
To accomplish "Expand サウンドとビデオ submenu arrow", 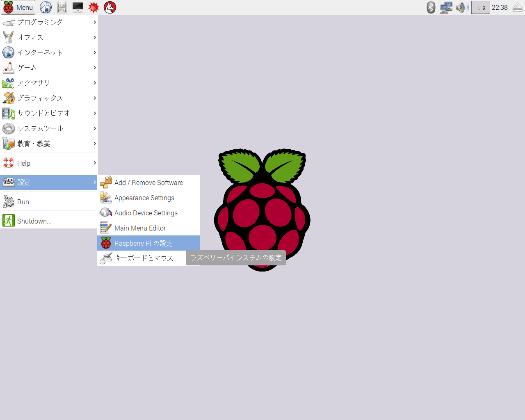I will pyautogui.click(x=95, y=113).
